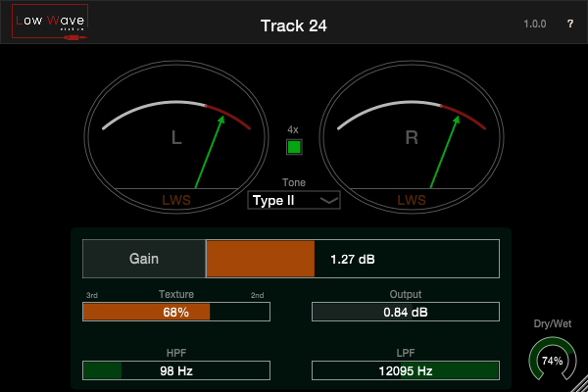Screen dimensions: 588x392
Task: Open the Tone Type II dropdown
Action: tap(294, 200)
